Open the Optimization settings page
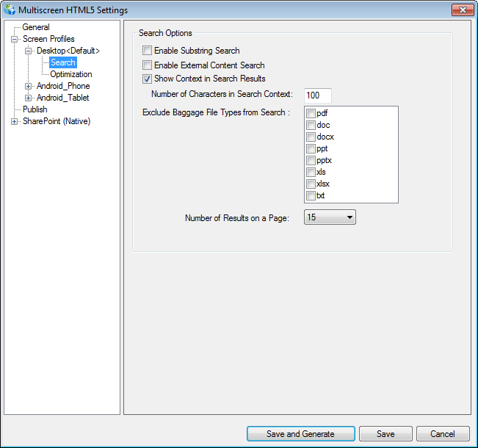 click(71, 74)
